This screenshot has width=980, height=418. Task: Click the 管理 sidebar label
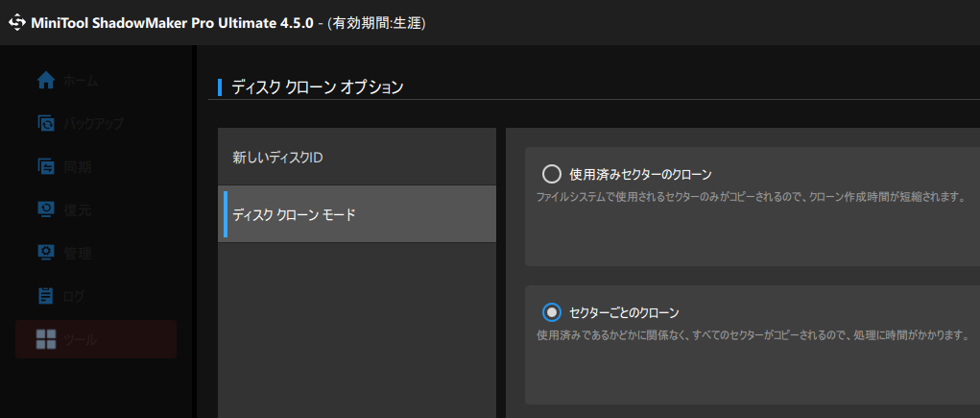click(x=78, y=253)
